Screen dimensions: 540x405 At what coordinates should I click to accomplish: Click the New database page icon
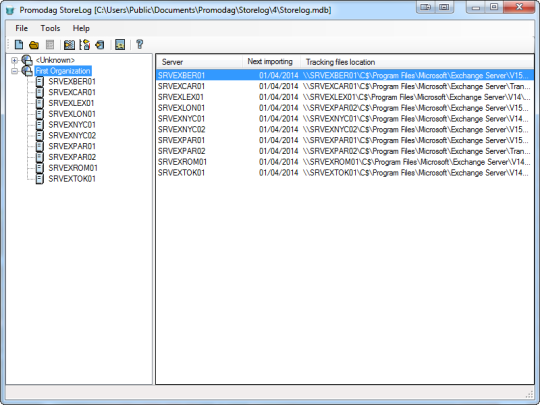coord(19,44)
